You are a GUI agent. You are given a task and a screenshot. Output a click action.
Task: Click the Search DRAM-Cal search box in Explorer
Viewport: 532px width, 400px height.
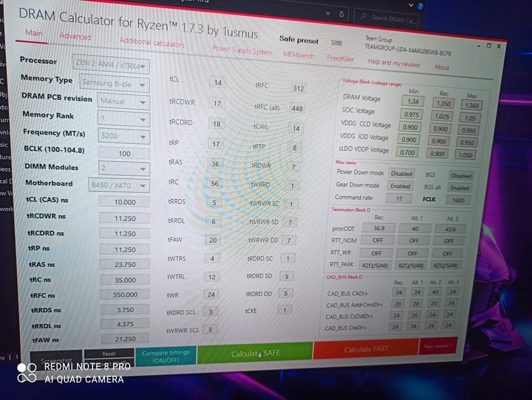(x=386, y=18)
